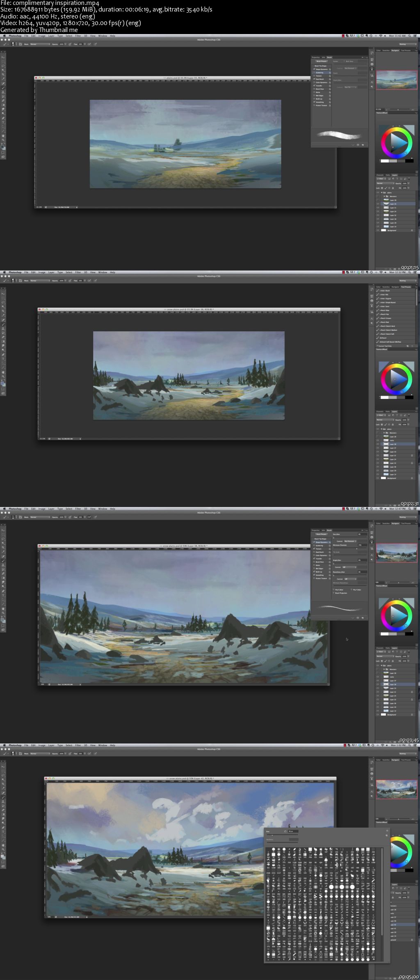This screenshot has width=420, height=980.
Task: Switch to Properties tab in 00:01:15 Brush panel
Action: pos(316,57)
